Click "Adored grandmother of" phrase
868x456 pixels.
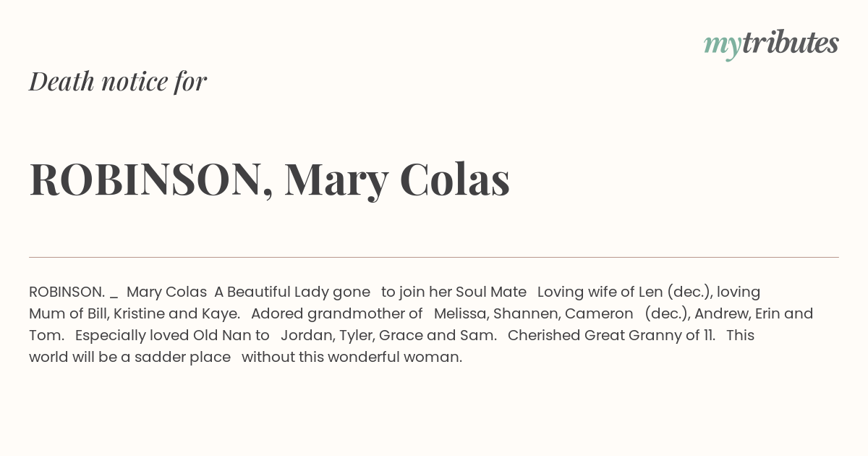(x=337, y=313)
